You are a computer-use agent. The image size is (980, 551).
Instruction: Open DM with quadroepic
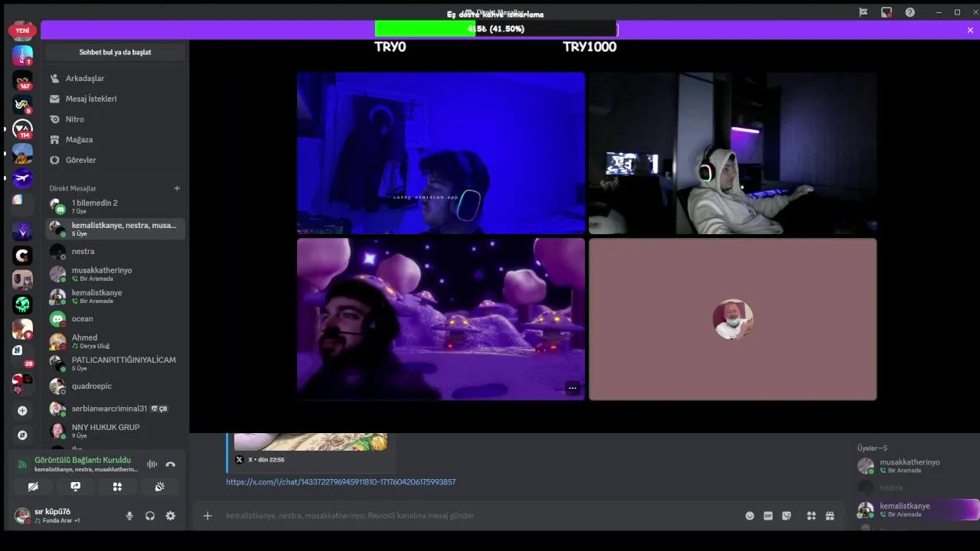pyautogui.click(x=115, y=386)
